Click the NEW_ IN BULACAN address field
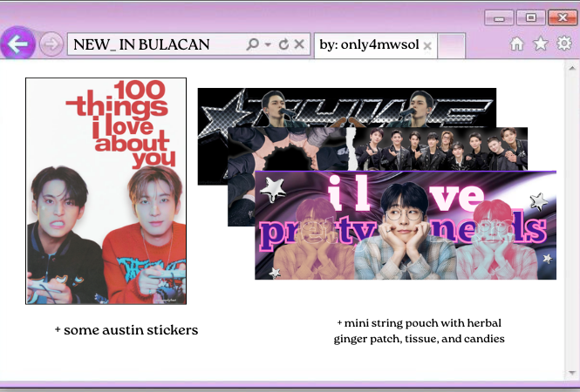The width and height of the screenshot is (580, 392). tap(188, 44)
